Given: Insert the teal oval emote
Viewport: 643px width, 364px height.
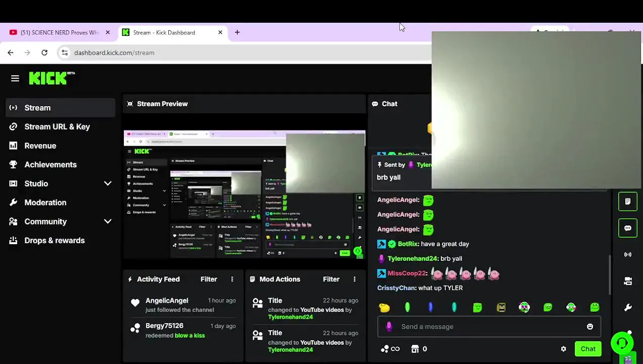Looking at the screenshot, I should tap(454, 307).
